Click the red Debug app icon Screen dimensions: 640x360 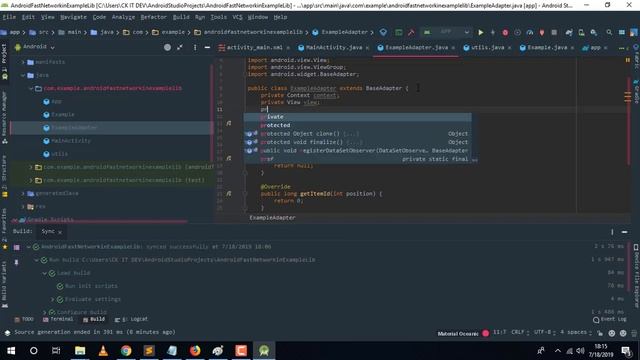point(505,32)
